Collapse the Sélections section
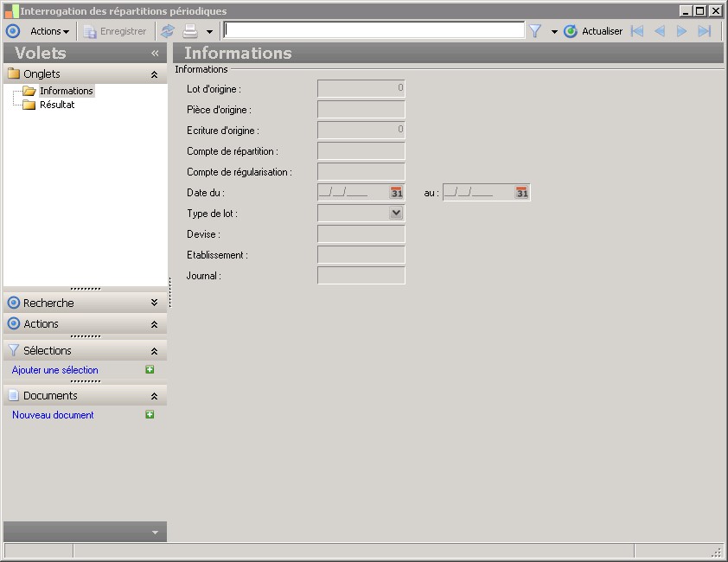The height and width of the screenshot is (562, 728). point(154,351)
